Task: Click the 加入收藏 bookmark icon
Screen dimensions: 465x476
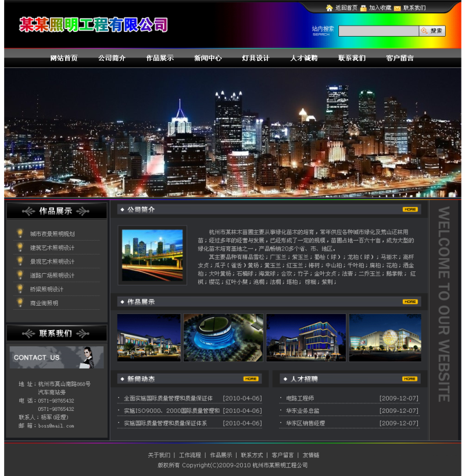Action: pyautogui.click(x=363, y=8)
